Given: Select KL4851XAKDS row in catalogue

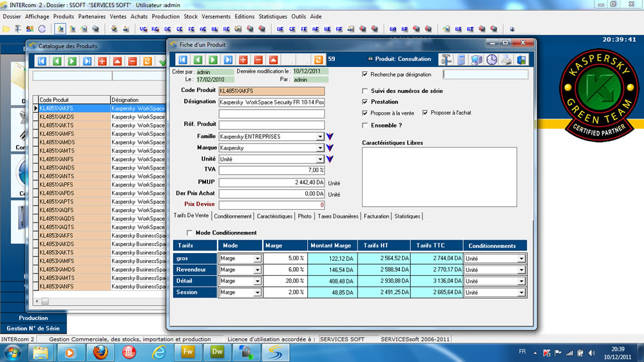Looking at the screenshot, I should pyautogui.click(x=100, y=117).
